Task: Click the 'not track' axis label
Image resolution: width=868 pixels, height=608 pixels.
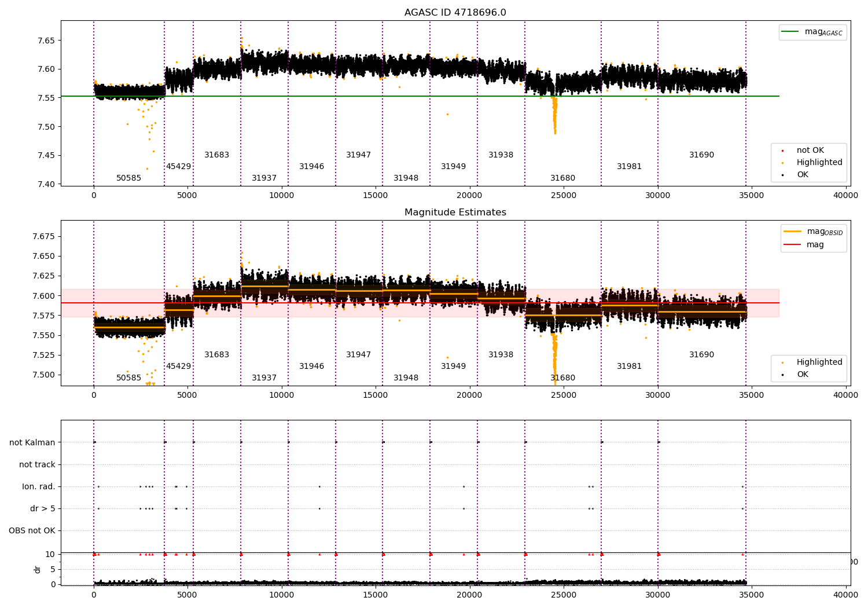Action: 37,464
